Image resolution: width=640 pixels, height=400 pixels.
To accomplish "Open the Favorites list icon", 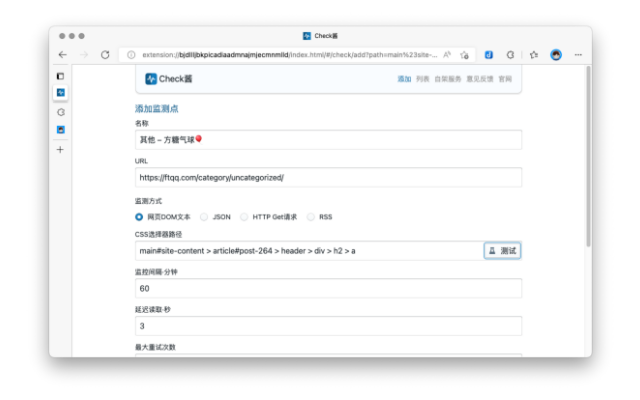I will click(534, 55).
